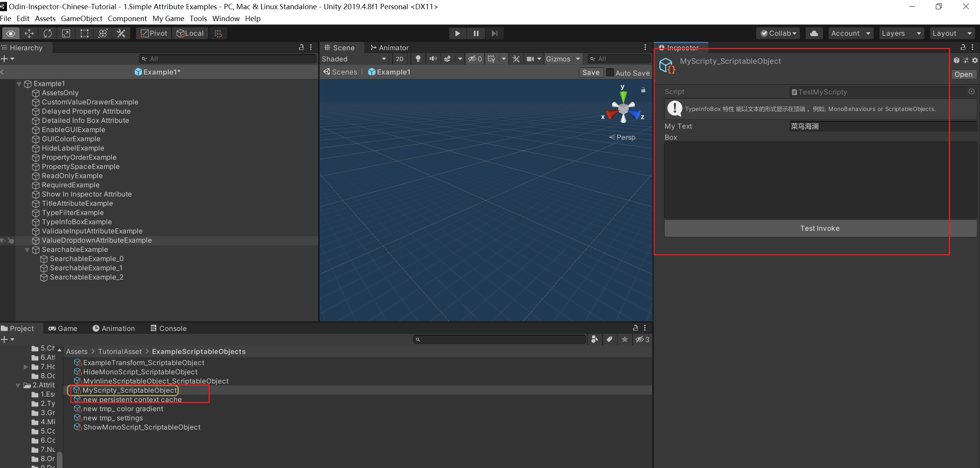The image size is (980, 468).
Task: Open Inspector preset sliders icon
Action: click(966, 60)
